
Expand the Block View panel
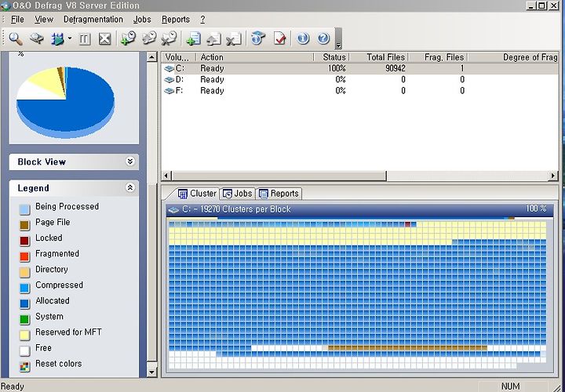pyautogui.click(x=130, y=162)
